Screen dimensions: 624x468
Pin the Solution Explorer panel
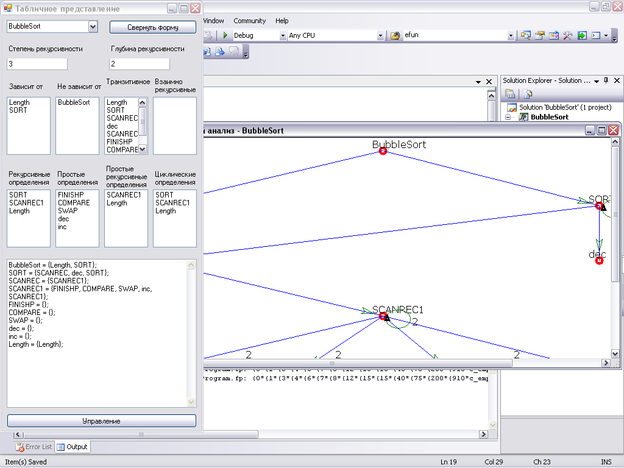coord(604,79)
